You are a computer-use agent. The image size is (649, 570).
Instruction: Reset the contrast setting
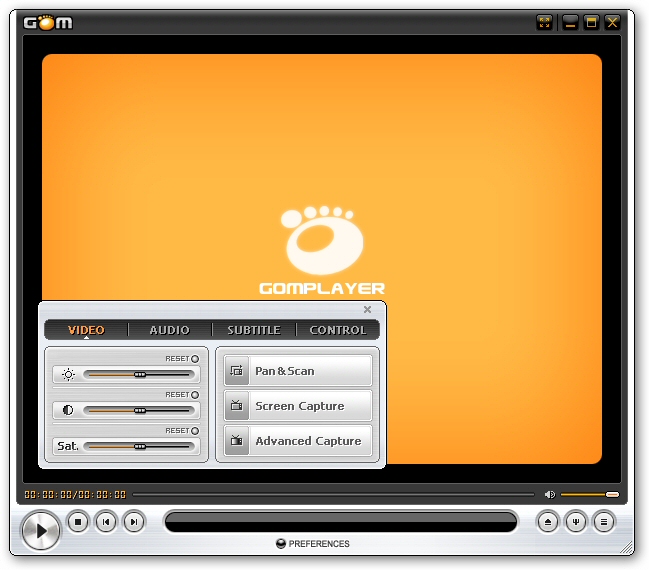point(194,395)
